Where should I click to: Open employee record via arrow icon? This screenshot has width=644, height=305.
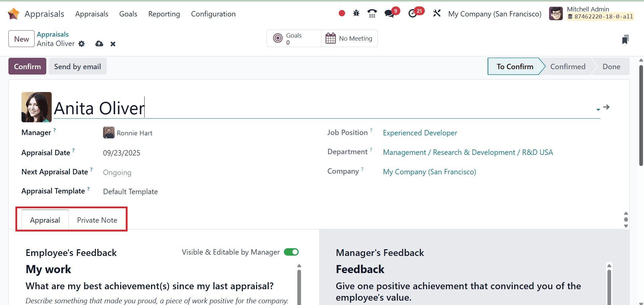point(606,107)
